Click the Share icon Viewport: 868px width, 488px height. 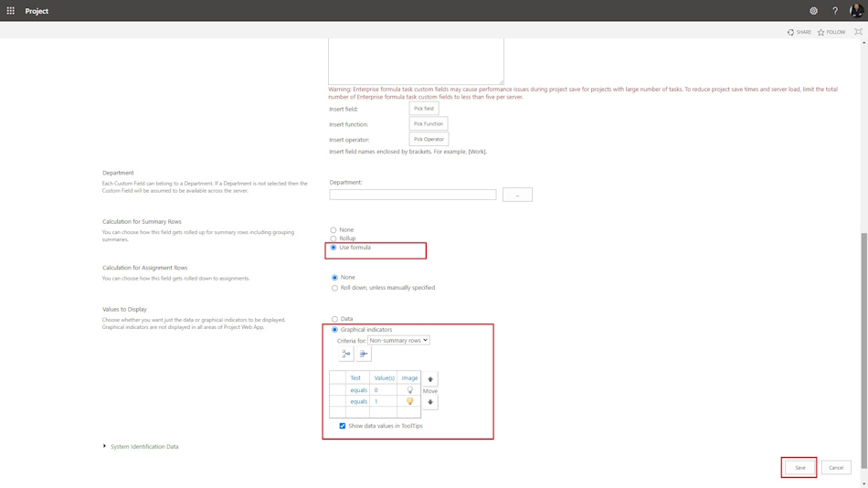[790, 32]
